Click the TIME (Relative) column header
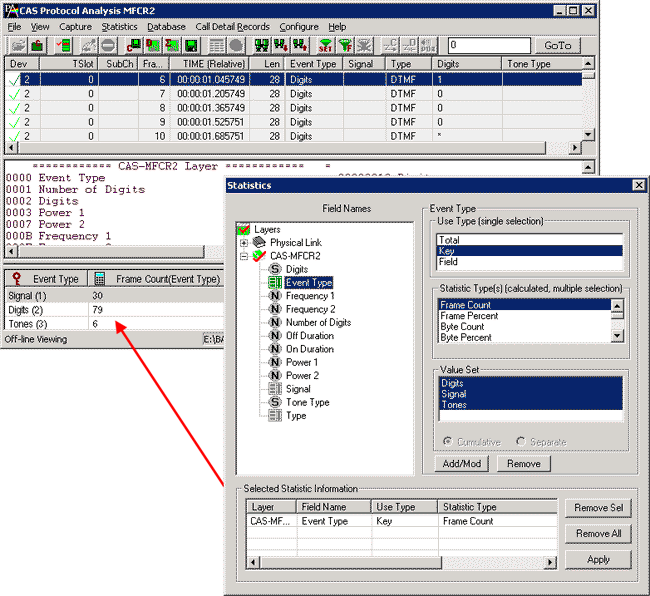Screen dimensions: 650x596 [210, 64]
